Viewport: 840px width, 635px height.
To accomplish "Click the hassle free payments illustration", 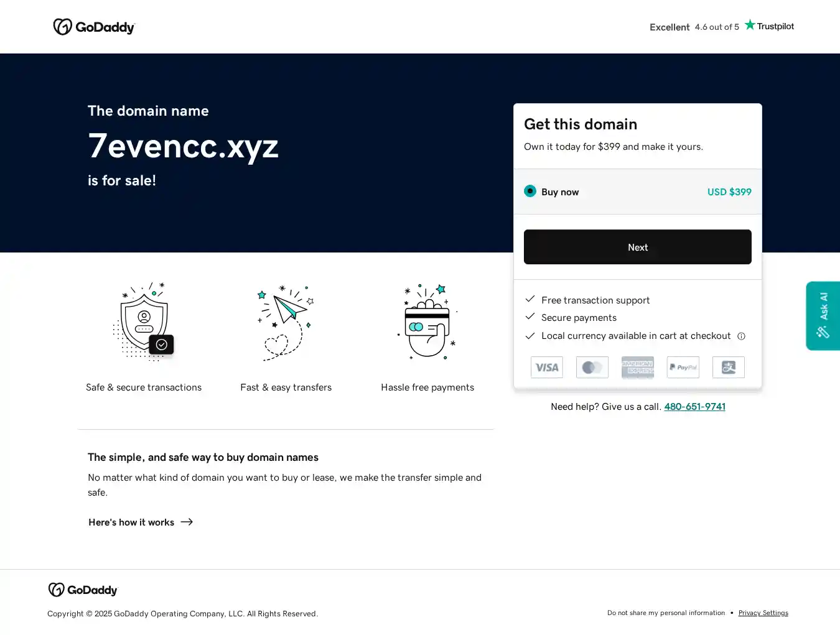I will [427, 322].
